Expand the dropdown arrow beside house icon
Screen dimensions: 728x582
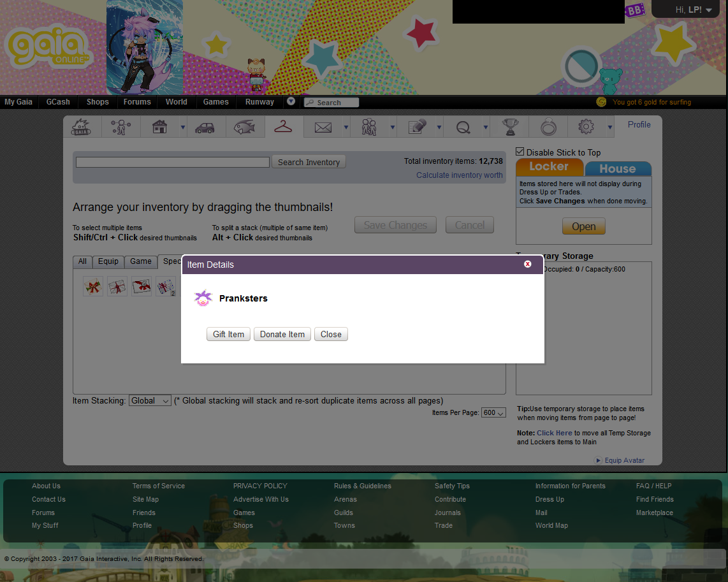point(183,127)
